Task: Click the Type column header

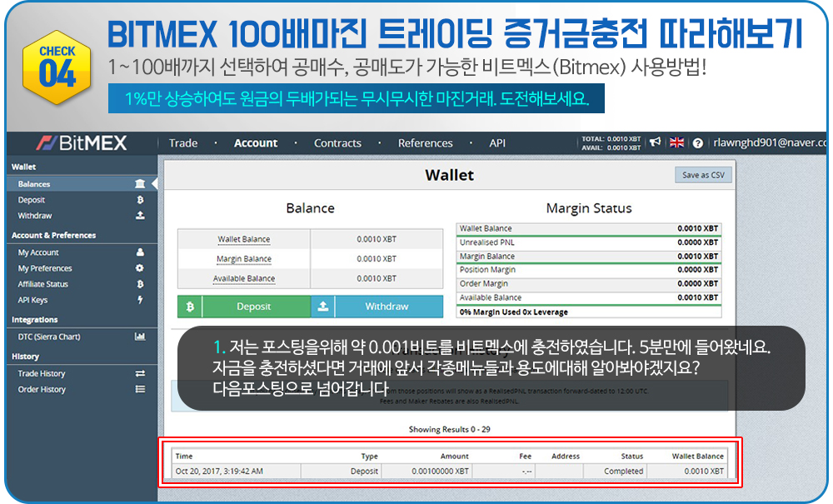Action: (x=369, y=457)
